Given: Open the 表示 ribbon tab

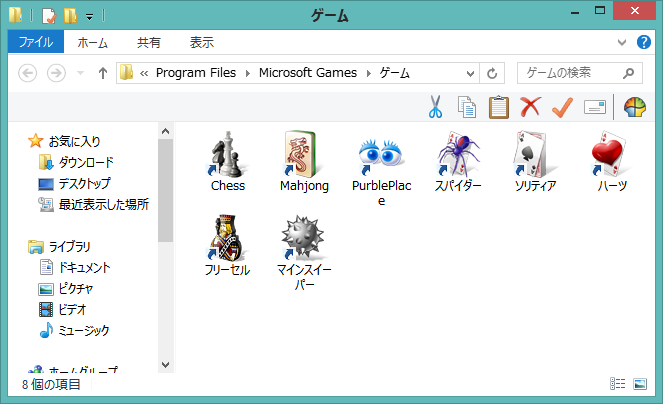Looking at the screenshot, I should click(x=202, y=42).
